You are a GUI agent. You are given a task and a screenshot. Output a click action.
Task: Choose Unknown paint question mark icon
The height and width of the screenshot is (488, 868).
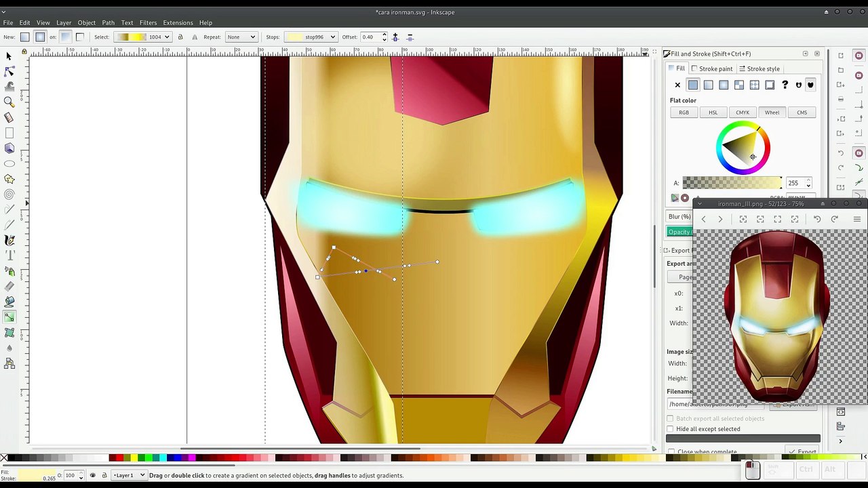[x=785, y=85]
